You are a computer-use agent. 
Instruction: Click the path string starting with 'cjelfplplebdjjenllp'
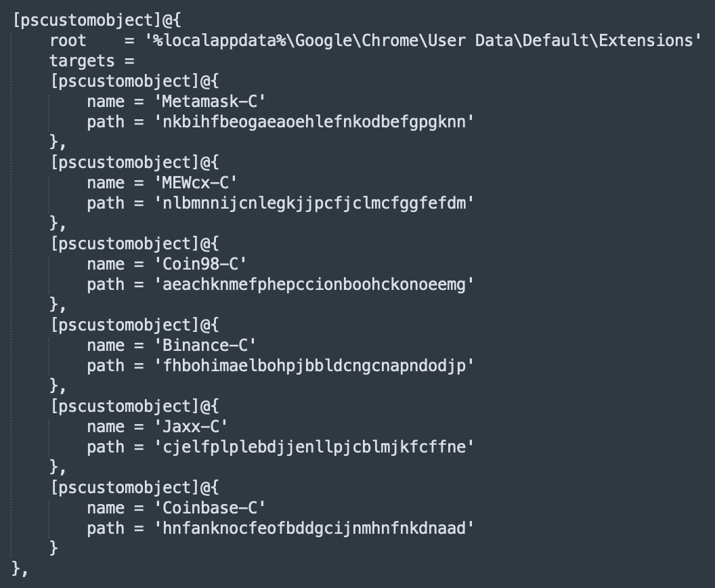point(314,446)
